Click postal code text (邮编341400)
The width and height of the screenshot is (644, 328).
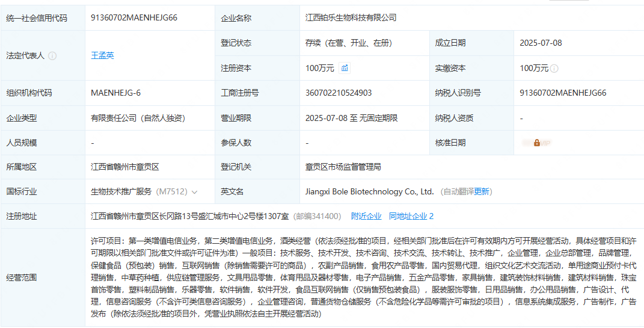pyautogui.click(x=317, y=216)
